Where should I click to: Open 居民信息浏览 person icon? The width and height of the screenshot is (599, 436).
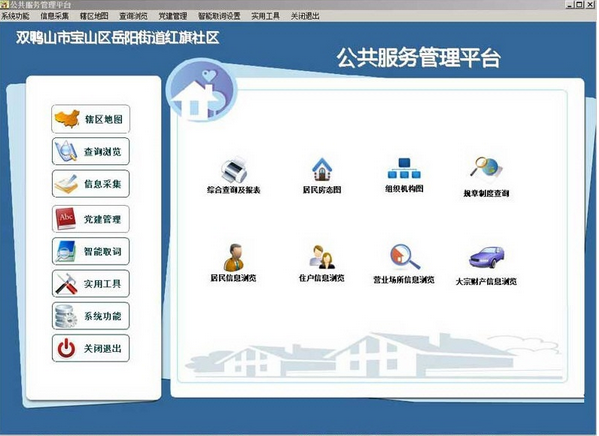click(234, 258)
